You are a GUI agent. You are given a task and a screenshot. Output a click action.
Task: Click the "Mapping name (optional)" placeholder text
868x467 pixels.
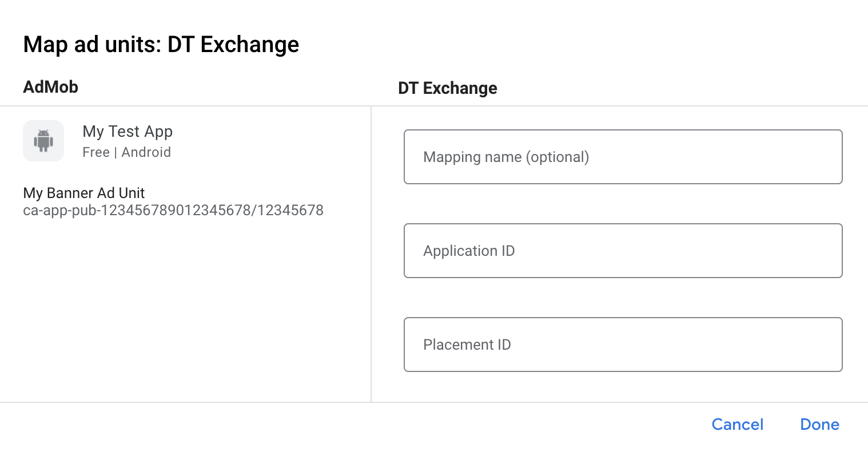(506, 157)
